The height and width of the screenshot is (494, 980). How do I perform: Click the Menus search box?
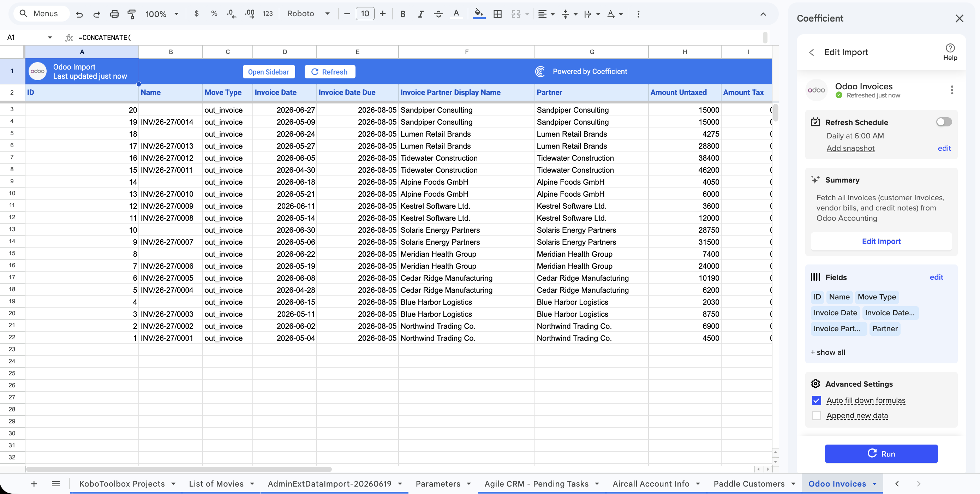[41, 14]
